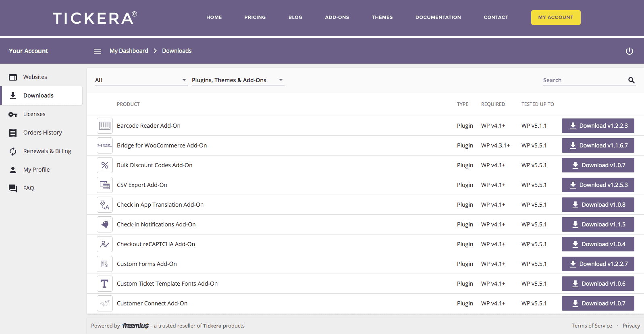The image size is (644, 334).
Task: Download CSV Export v1.2.5.3
Action: click(598, 185)
